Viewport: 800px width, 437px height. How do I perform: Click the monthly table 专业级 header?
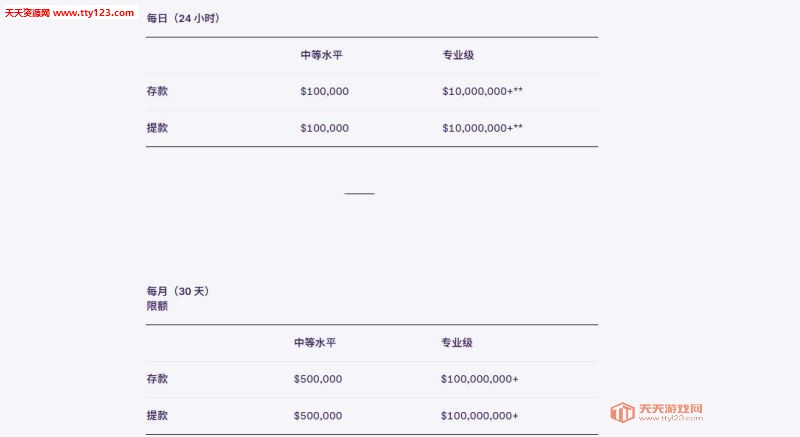coord(457,343)
